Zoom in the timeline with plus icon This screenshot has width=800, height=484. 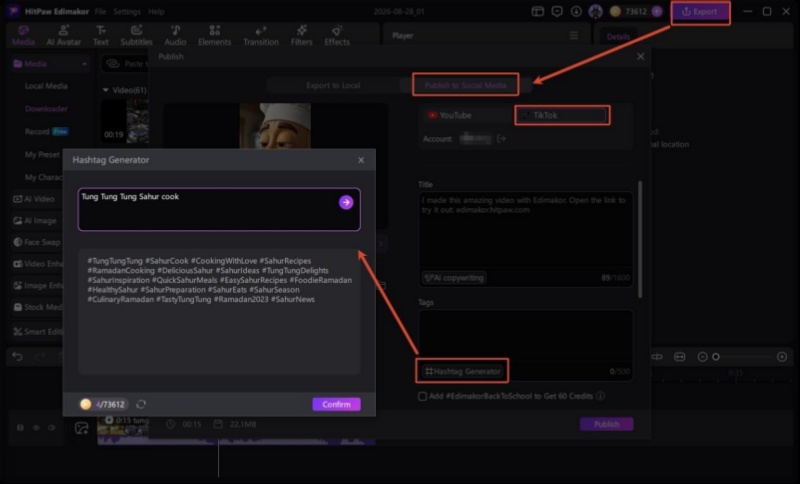(782, 357)
